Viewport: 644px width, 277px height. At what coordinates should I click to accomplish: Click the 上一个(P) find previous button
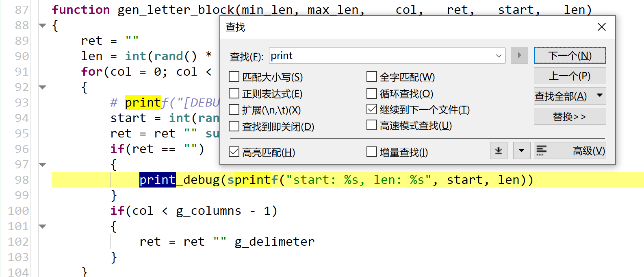tap(570, 76)
